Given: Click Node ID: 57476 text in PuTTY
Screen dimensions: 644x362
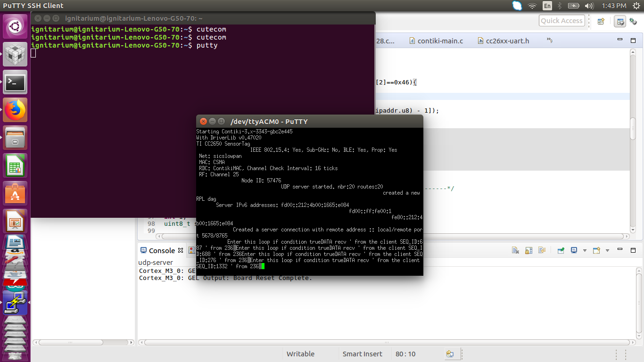Looking at the screenshot, I should 261,181.
